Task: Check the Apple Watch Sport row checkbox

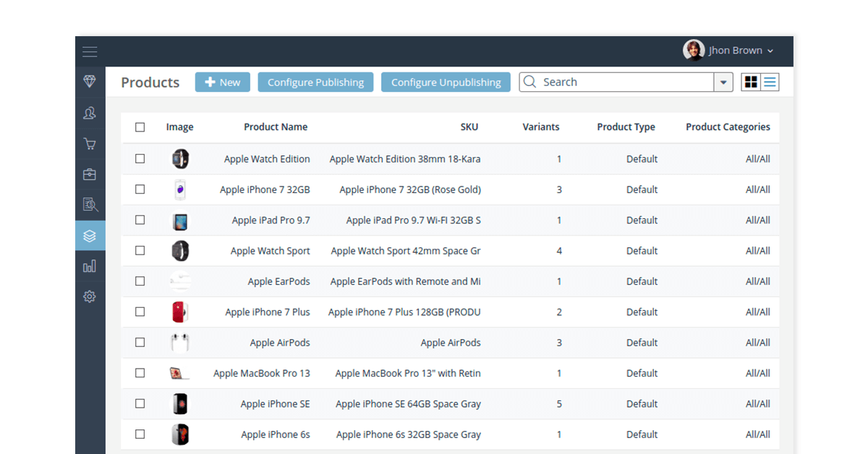Action: (x=140, y=251)
